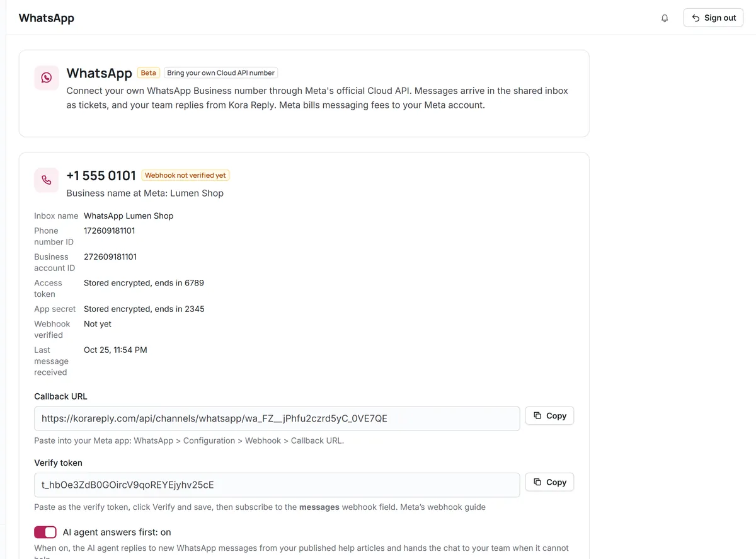Screen dimensions: 756x559
Task: Click the phone number +1 555 0101 heading
Action: point(101,175)
